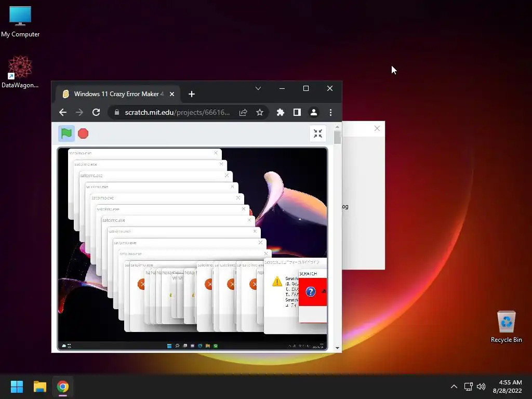Open File Explorer from the taskbar
This screenshot has height=399, width=532.
[x=39, y=387]
